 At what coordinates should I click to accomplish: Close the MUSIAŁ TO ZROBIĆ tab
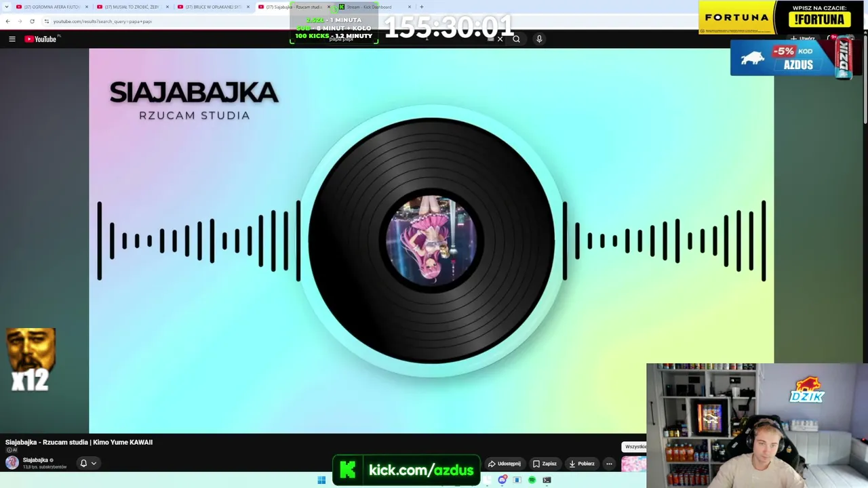[167, 7]
